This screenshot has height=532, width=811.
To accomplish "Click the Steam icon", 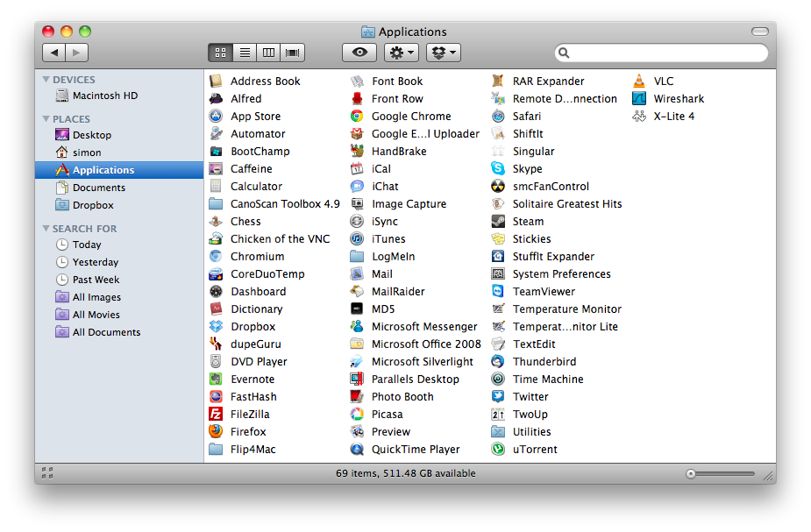I will [498, 221].
